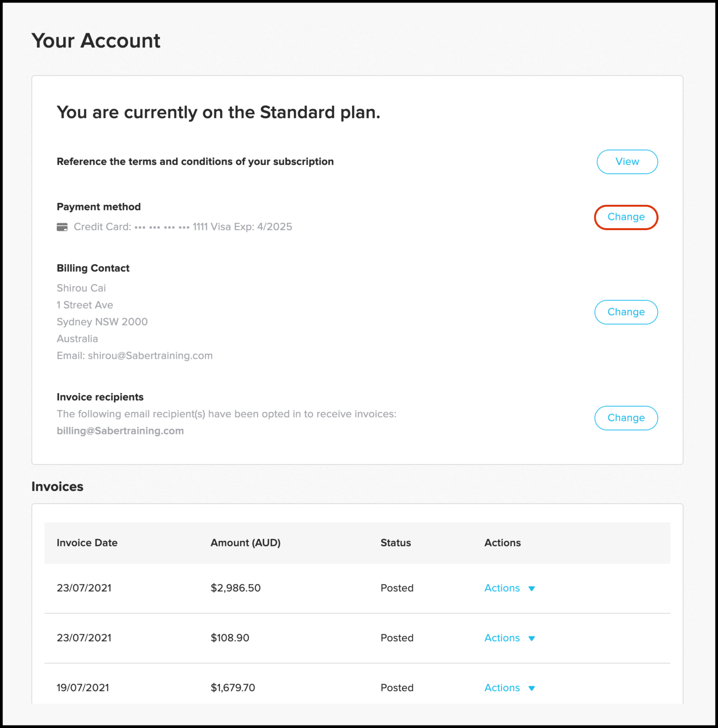Click Change button for Billing Contact

626,312
